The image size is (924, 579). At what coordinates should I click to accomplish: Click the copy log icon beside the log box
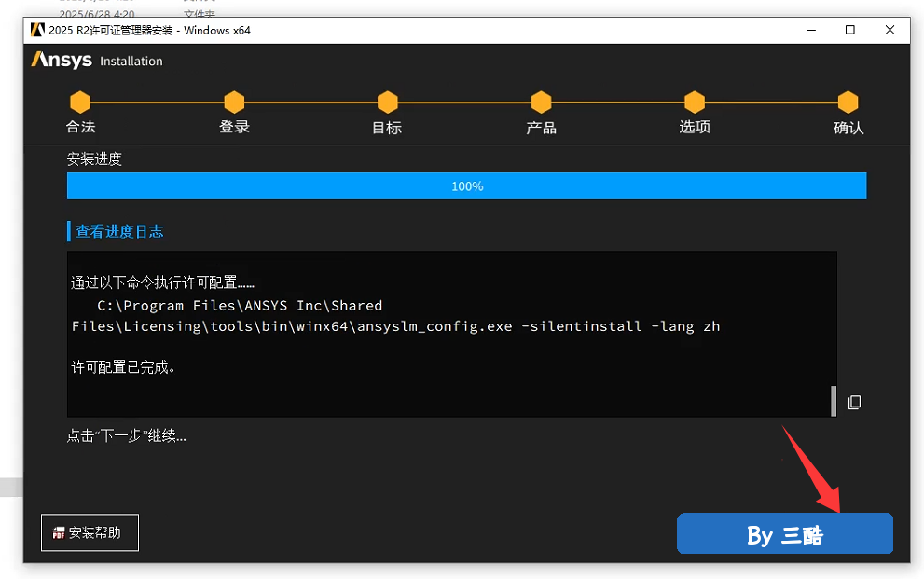click(x=854, y=402)
